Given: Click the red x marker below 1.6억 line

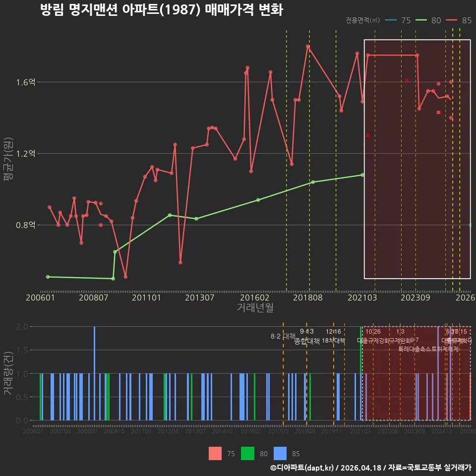Looking at the screenshot, I should (x=407, y=80).
